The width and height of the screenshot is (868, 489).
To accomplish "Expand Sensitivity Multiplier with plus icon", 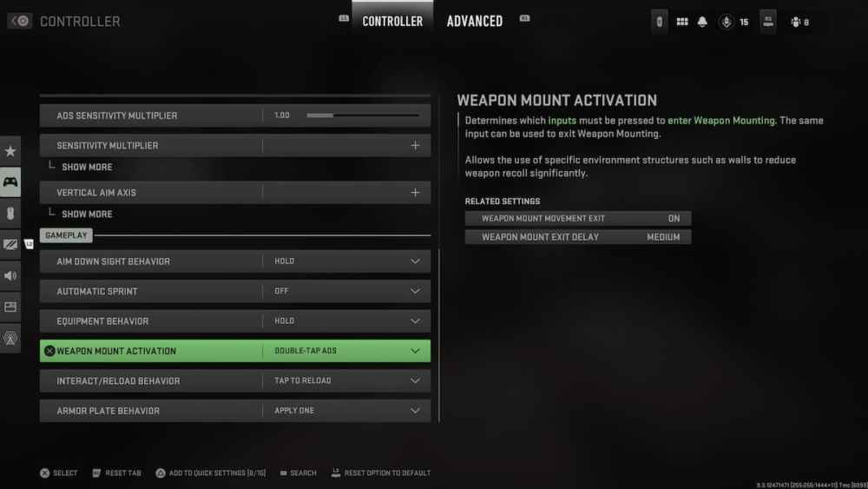I will pyautogui.click(x=415, y=145).
